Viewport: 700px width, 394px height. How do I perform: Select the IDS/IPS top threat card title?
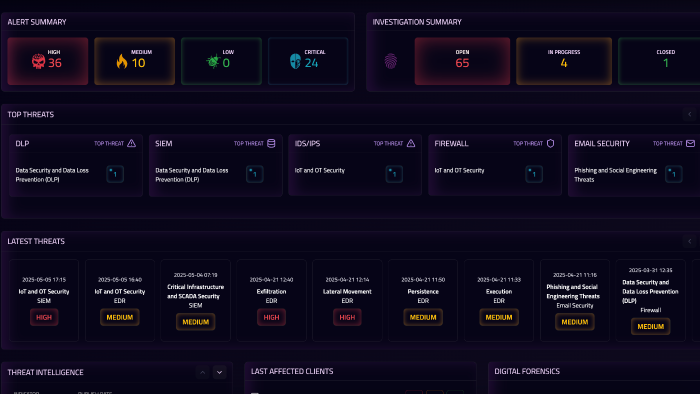tap(307, 144)
